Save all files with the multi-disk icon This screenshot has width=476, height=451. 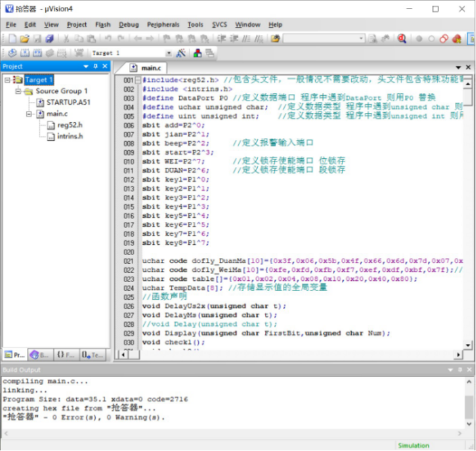click(49, 38)
